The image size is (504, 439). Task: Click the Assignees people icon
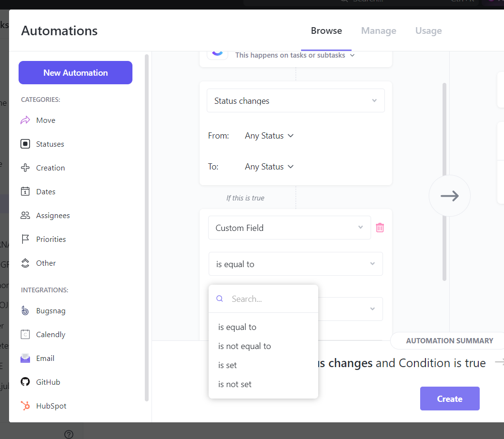[x=25, y=215]
